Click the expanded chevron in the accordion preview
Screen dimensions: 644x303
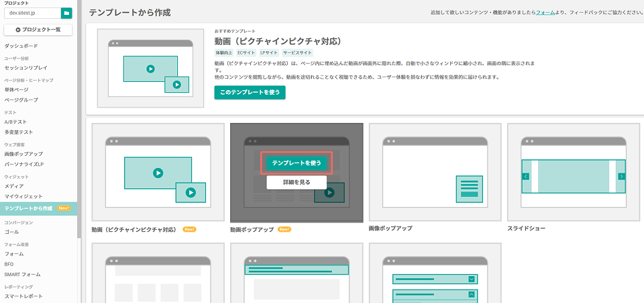tap(472, 294)
